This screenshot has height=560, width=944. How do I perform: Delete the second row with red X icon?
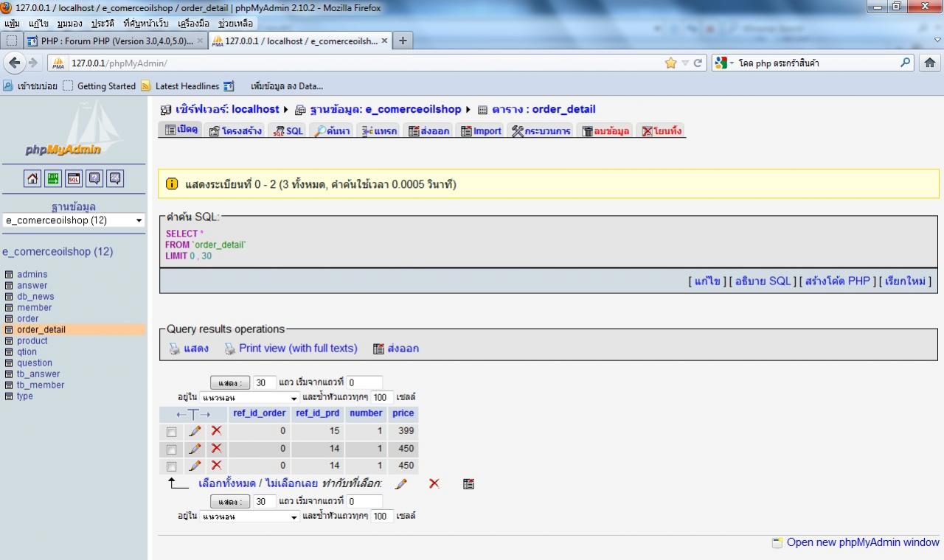216,449
